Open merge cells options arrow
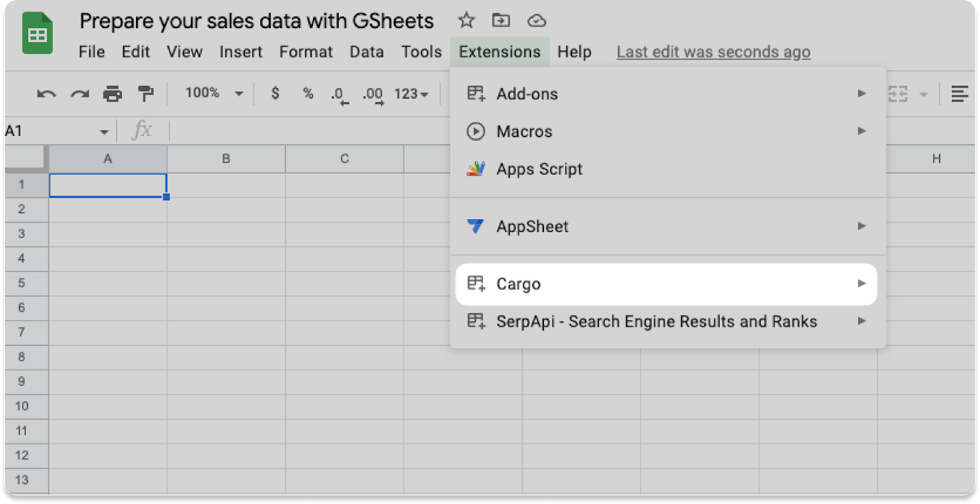The height and width of the screenshot is (504, 980). click(924, 94)
